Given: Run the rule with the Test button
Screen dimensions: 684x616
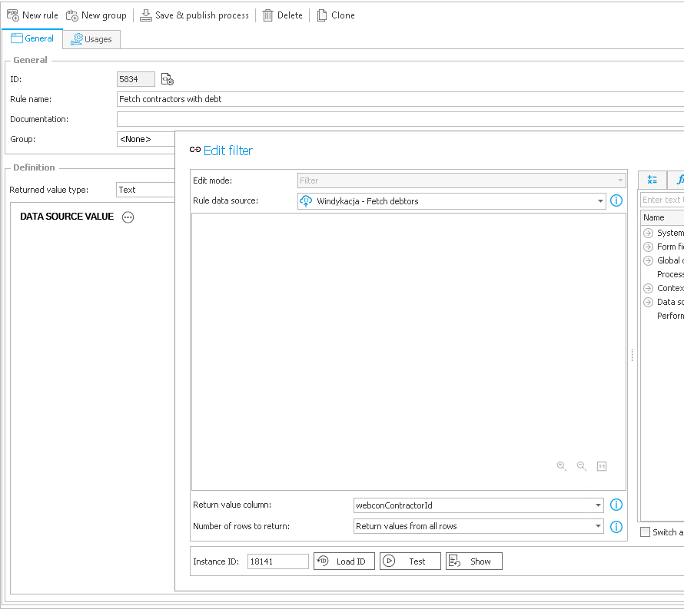Looking at the screenshot, I should point(410,561).
